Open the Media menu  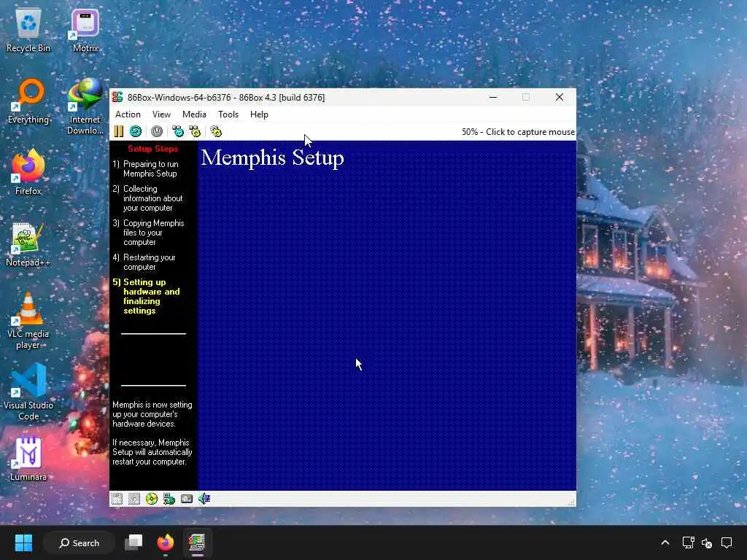pyautogui.click(x=194, y=114)
